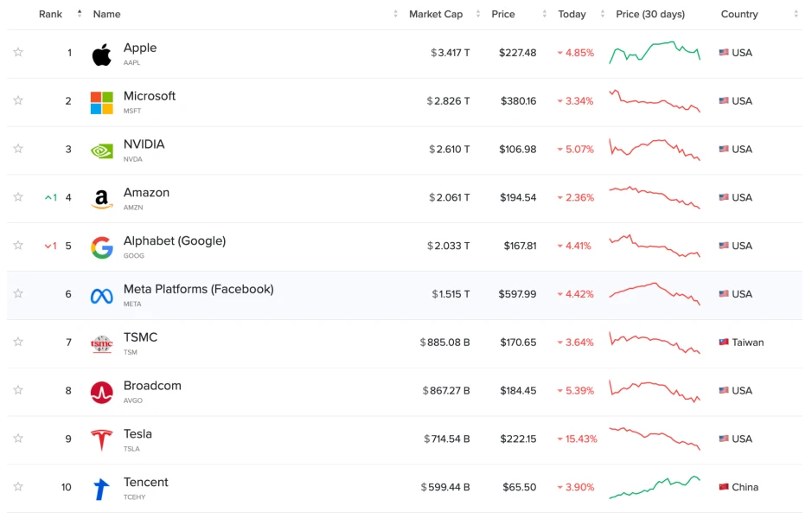Click the Price (30 days) header
The height and width of the screenshot is (519, 812).
pyautogui.click(x=650, y=14)
